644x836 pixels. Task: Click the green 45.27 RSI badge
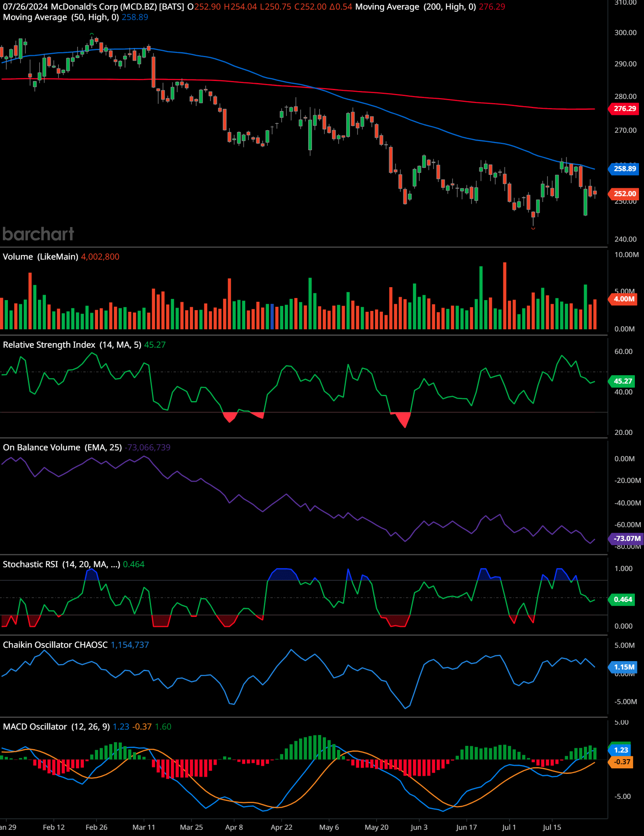click(x=622, y=381)
